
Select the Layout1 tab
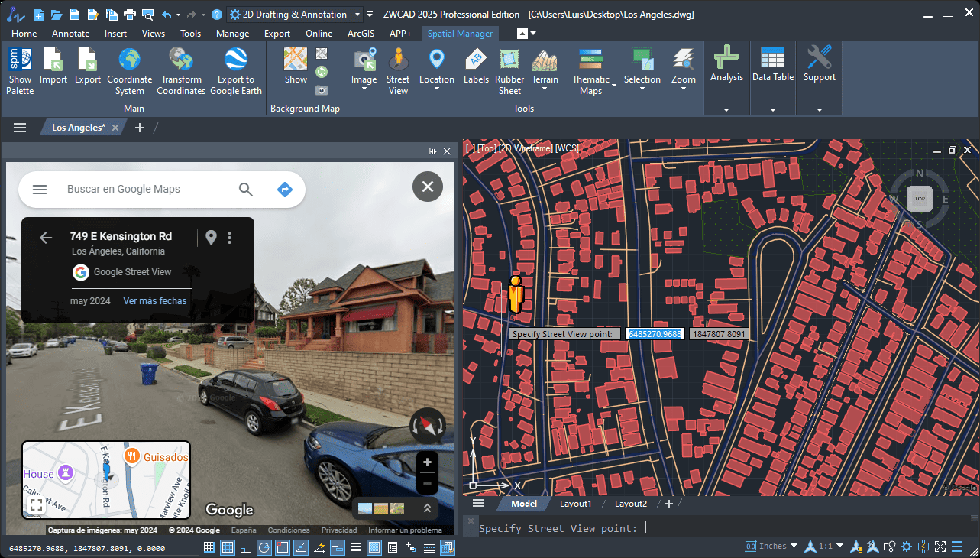[x=576, y=504]
